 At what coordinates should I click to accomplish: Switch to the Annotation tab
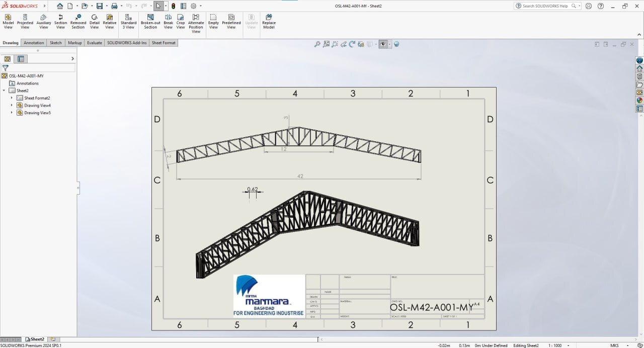click(34, 43)
